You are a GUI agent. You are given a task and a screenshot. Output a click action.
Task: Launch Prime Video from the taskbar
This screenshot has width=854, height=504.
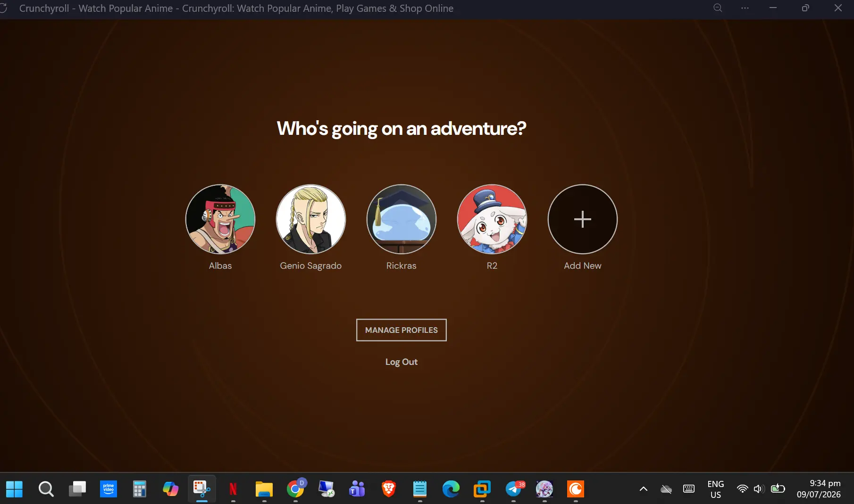109,489
